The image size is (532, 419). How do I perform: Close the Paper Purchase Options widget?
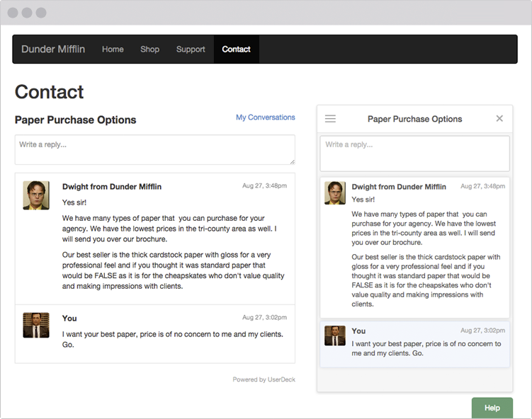tap(499, 118)
